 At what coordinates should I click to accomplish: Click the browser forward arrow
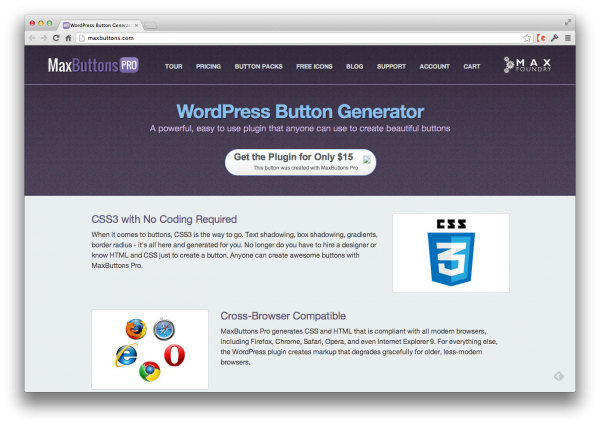pyautogui.click(x=44, y=38)
